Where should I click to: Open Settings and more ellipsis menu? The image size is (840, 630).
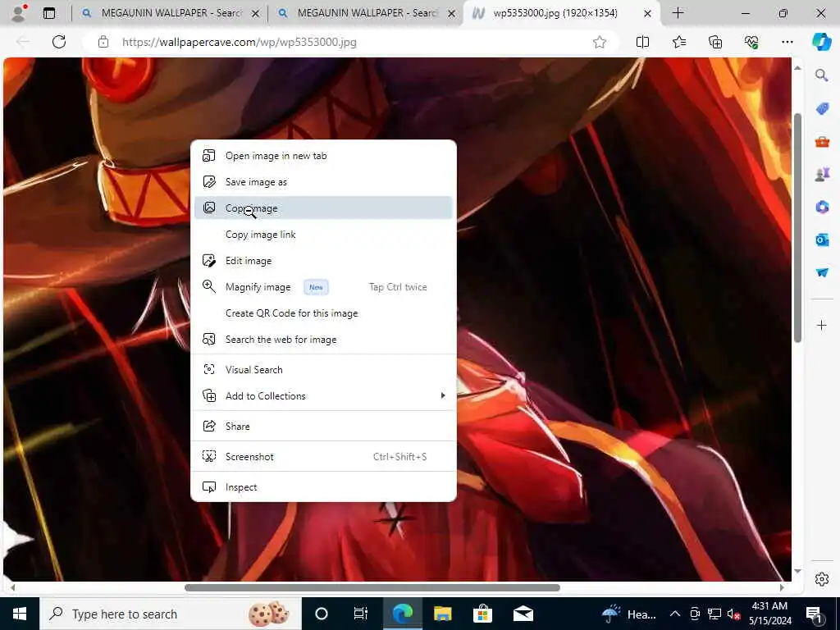(x=787, y=42)
